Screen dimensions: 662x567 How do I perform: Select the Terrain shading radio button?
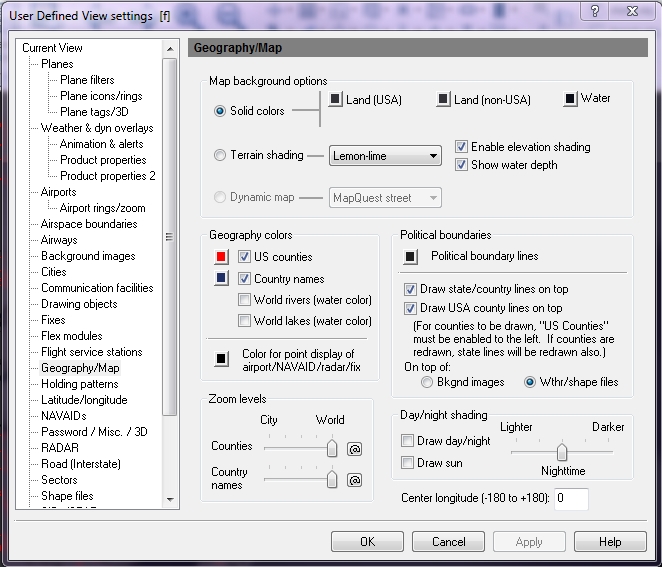(220, 155)
